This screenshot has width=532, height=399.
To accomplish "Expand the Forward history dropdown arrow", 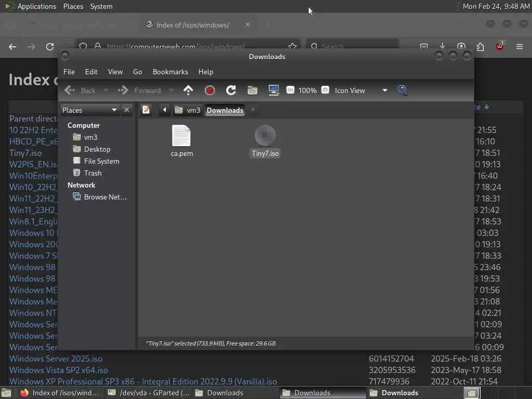I will pyautogui.click(x=171, y=90).
